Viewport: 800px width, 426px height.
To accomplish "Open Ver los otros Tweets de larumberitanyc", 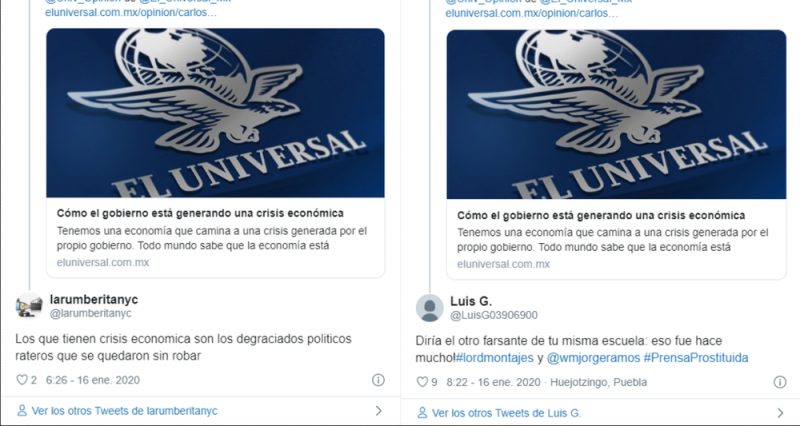I will tap(124, 411).
